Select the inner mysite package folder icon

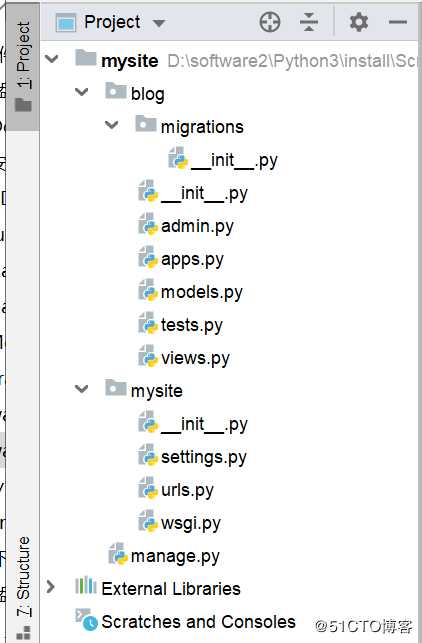116,388
